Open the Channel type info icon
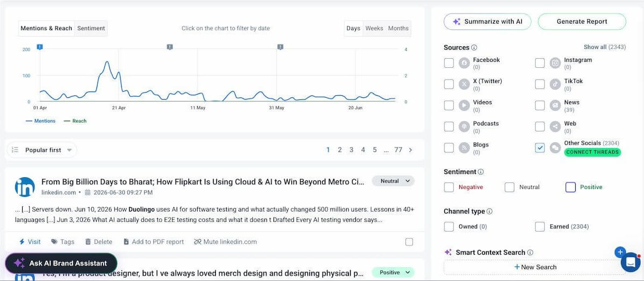Screen dimensions: 644x281 pos(489,212)
